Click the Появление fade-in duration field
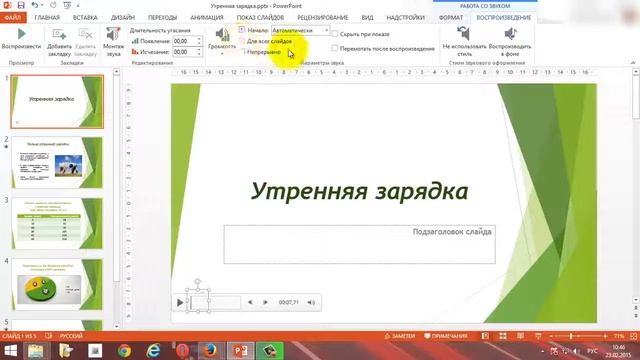The height and width of the screenshot is (360, 640). click(184, 41)
